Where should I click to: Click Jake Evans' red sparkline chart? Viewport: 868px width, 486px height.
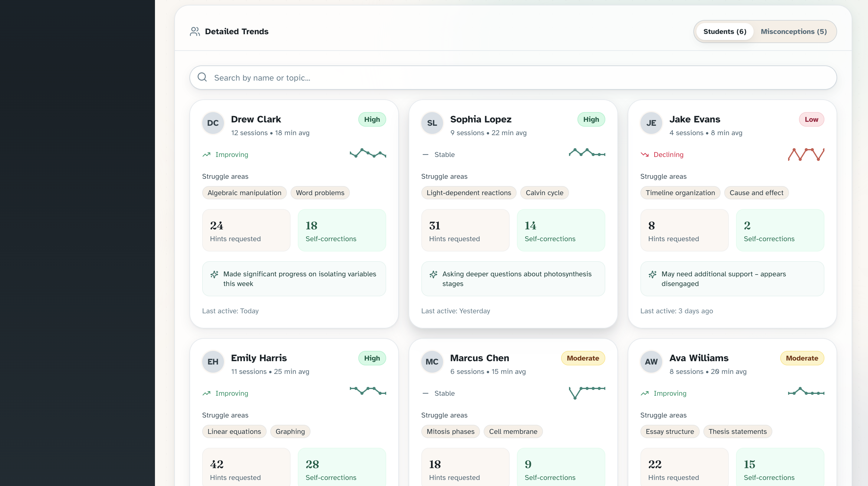pos(806,155)
